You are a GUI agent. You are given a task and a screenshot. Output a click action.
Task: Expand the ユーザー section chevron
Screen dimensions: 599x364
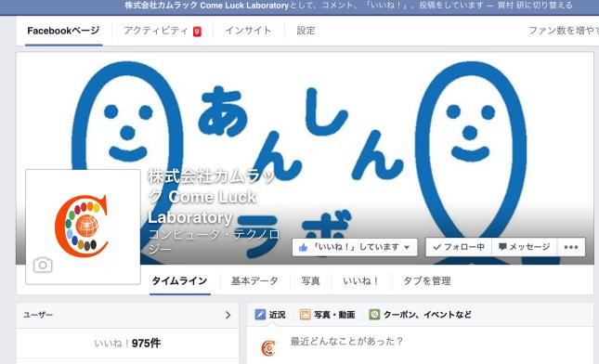[228, 315]
